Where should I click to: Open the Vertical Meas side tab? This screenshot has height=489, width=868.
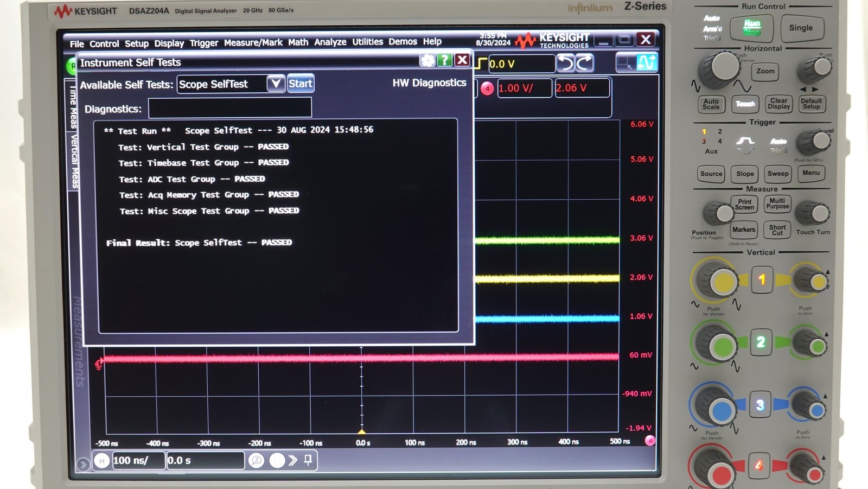[74, 161]
